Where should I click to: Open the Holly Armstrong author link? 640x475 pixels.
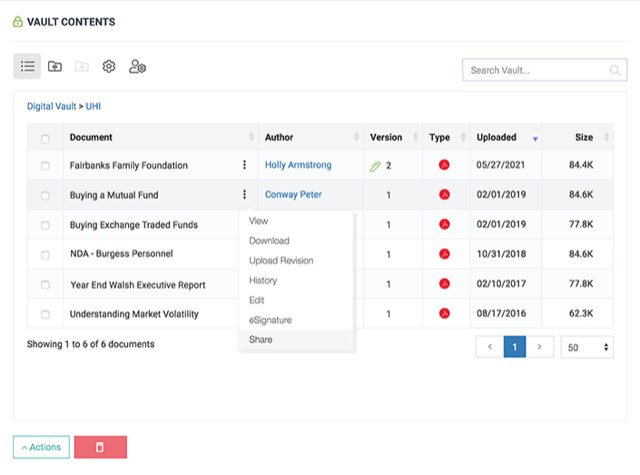(x=298, y=165)
